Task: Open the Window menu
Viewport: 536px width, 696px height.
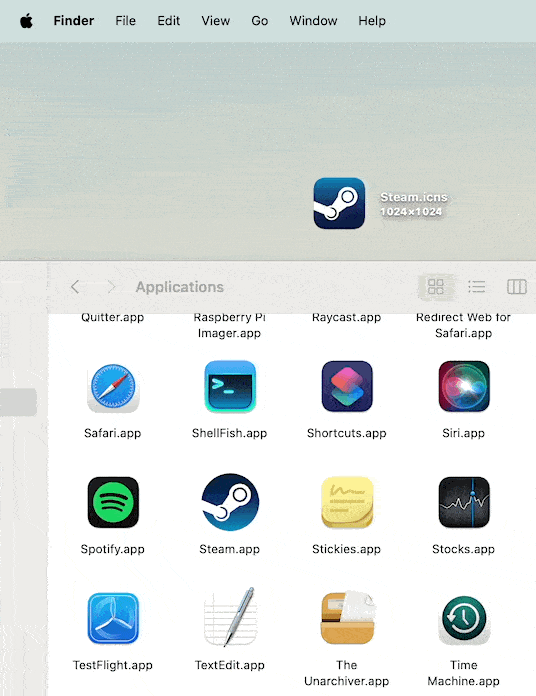Action: point(313,21)
